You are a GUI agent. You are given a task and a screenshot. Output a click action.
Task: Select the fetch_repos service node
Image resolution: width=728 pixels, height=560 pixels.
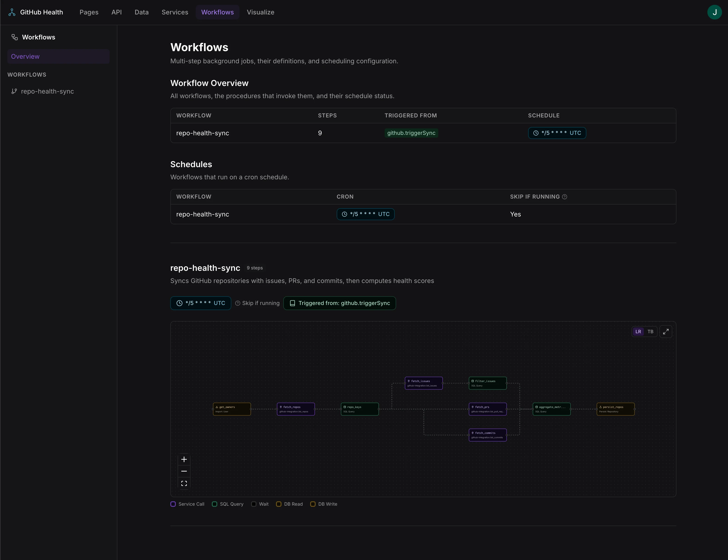(x=296, y=409)
